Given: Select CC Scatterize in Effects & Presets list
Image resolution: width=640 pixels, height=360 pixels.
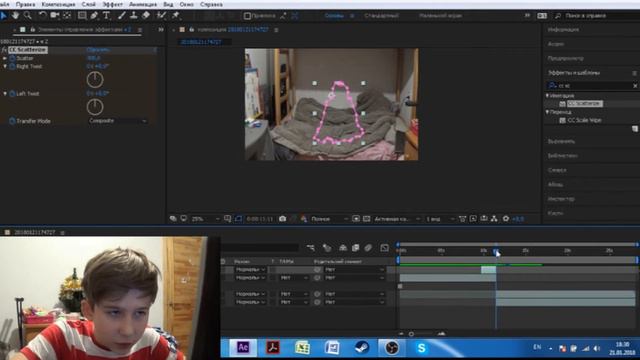Looking at the screenshot, I should tap(584, 104).
